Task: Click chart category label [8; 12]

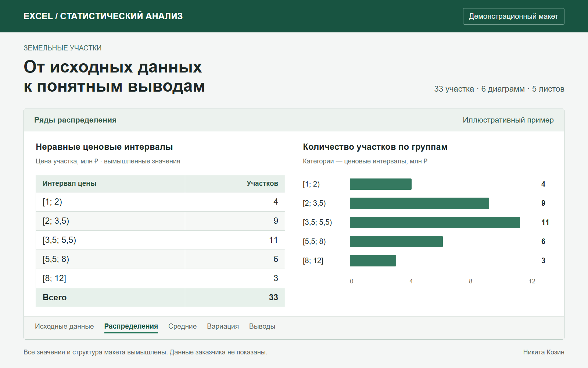Action: 313,261
